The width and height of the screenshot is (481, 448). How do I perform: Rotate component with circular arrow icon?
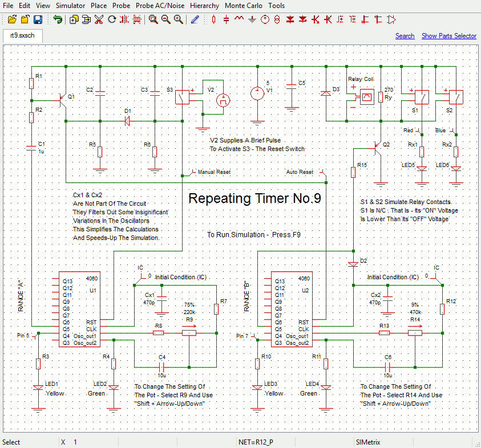tap(112, 19)
